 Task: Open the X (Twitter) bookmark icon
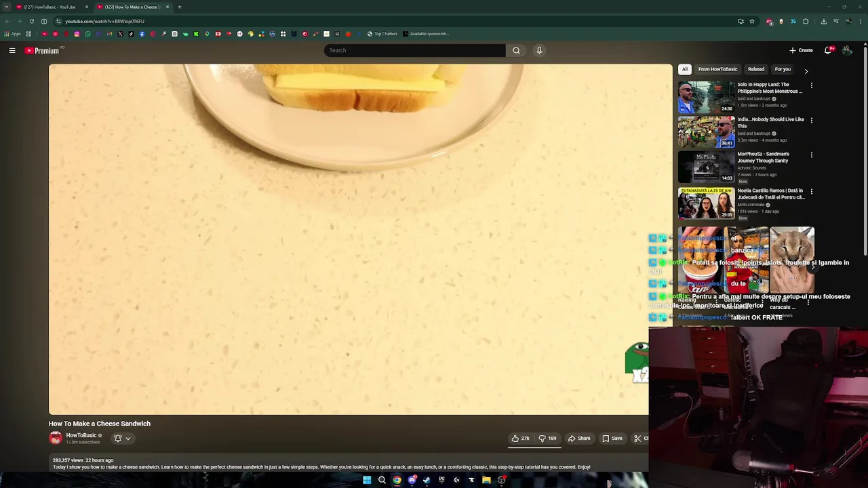120,34
